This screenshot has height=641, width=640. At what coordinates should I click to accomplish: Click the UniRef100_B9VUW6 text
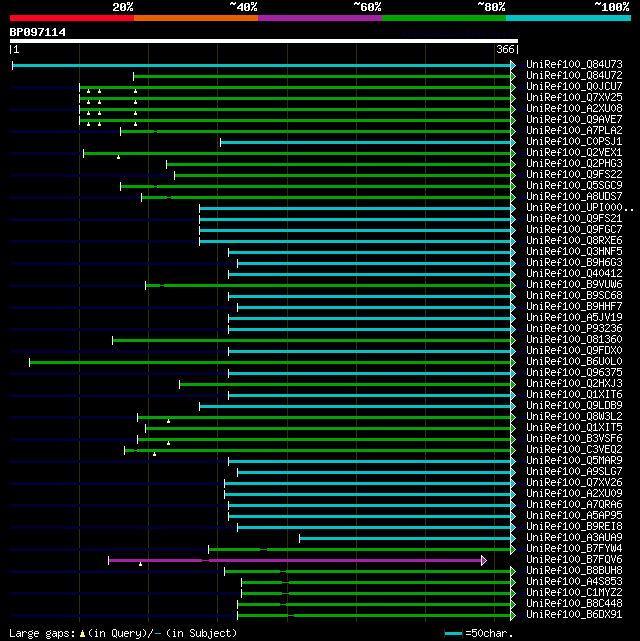[574, 285]
